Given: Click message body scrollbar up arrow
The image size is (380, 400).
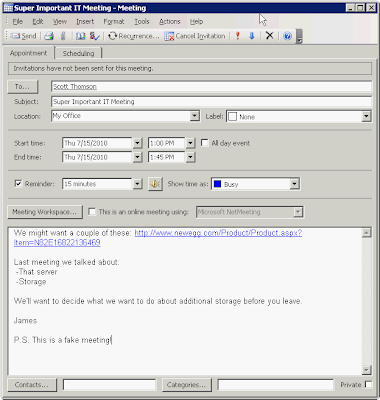Looking at the screenshot, I should click(366, 233).
